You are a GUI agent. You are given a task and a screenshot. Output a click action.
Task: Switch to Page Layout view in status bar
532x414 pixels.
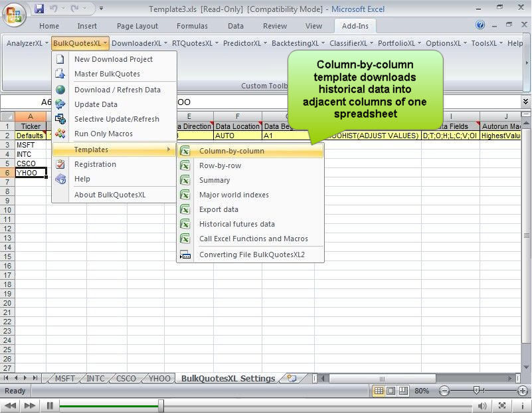pos(391,391)
